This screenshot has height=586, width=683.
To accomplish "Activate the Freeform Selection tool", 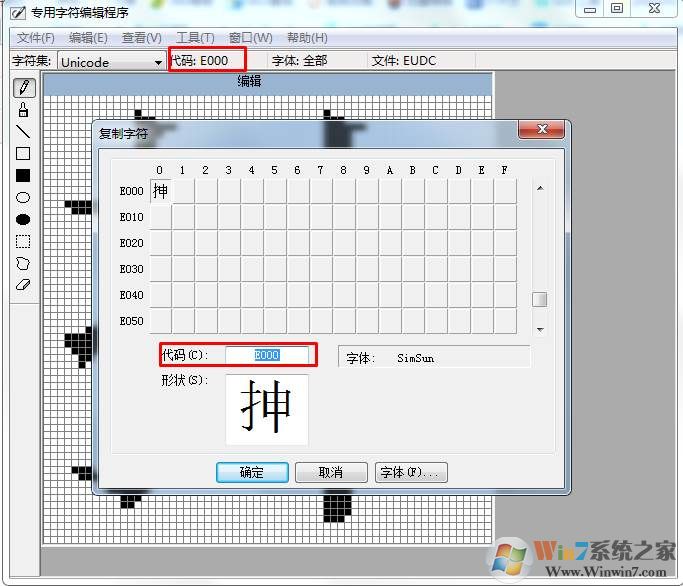I will click(x=23, y=263).
